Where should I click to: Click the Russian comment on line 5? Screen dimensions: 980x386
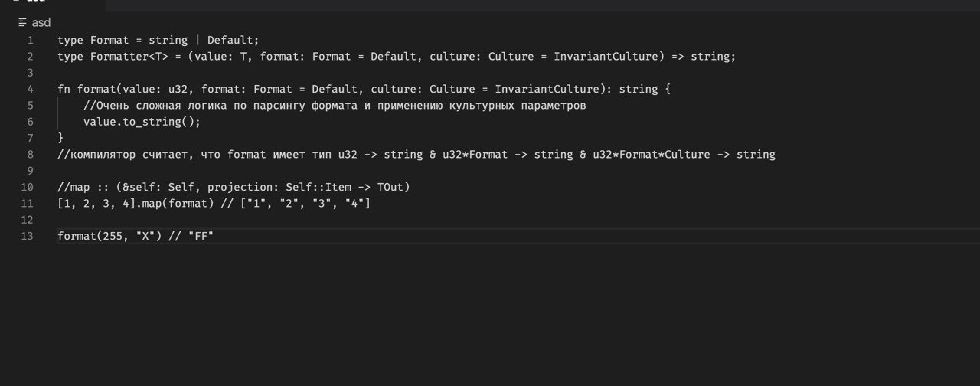point(335,106)
